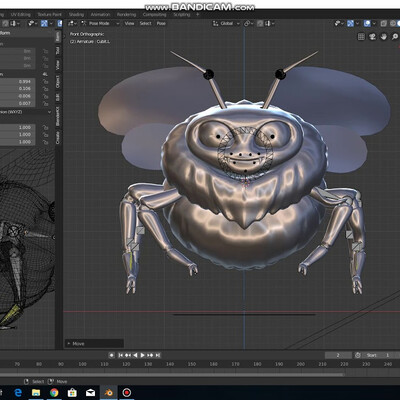Open snapping options dropdown
Viewport: 400px width, 400px height.
[x=269, y=23]
